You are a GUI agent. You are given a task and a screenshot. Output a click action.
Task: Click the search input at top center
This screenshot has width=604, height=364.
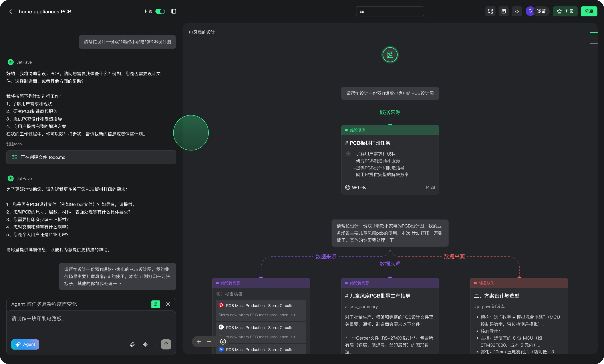click(x=390, y=11)
